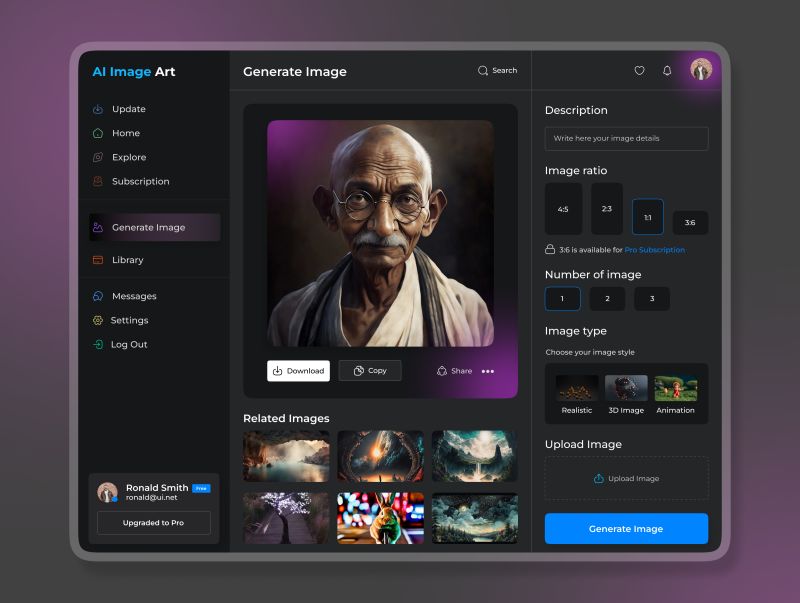Choose number of images 2
This screenshot has width=800, height=603.
click(x=607, y=299)
